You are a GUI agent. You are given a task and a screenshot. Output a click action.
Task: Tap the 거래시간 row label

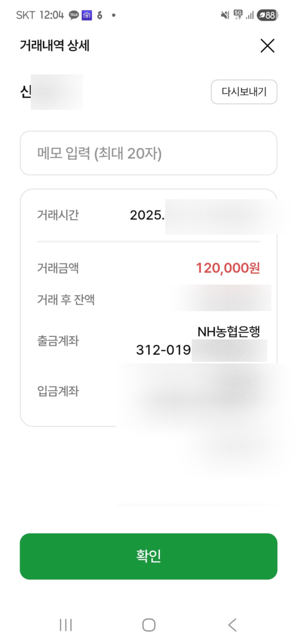58,215
